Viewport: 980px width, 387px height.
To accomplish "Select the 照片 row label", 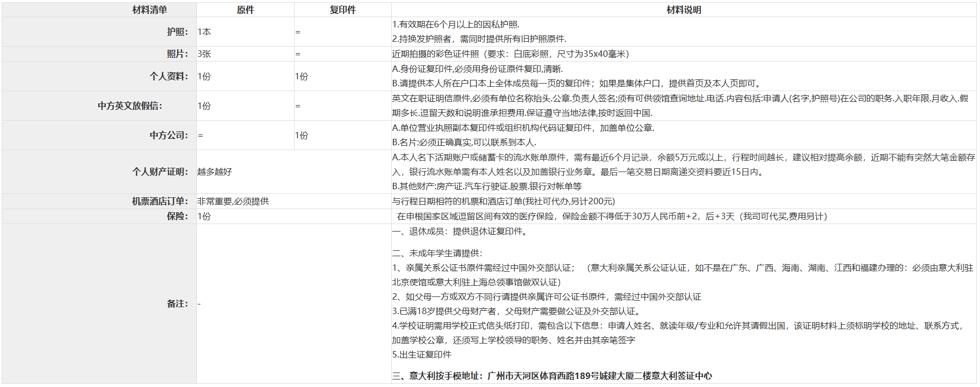I will tap(177, 54).
